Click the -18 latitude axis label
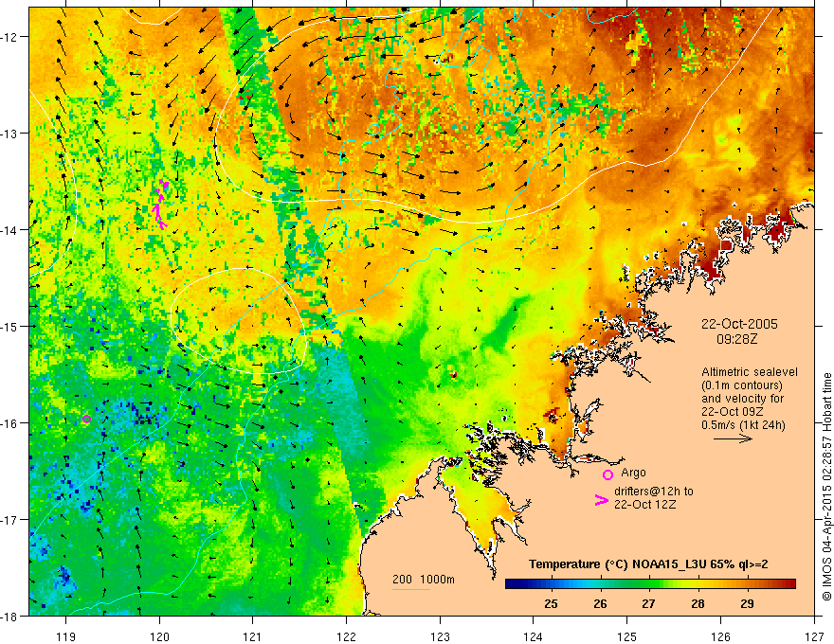This screenshot has width=834, height=644. click(x=10, y=616)
